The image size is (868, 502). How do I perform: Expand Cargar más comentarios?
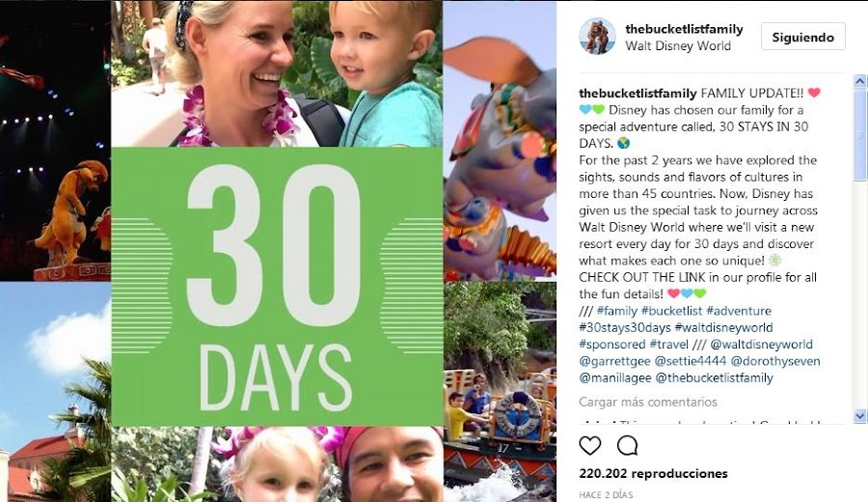click(648, 402)
